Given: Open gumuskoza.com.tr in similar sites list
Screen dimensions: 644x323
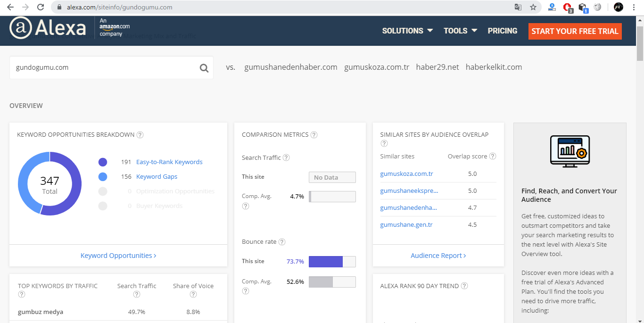Looking at the screenshot, I should [406, 174].
